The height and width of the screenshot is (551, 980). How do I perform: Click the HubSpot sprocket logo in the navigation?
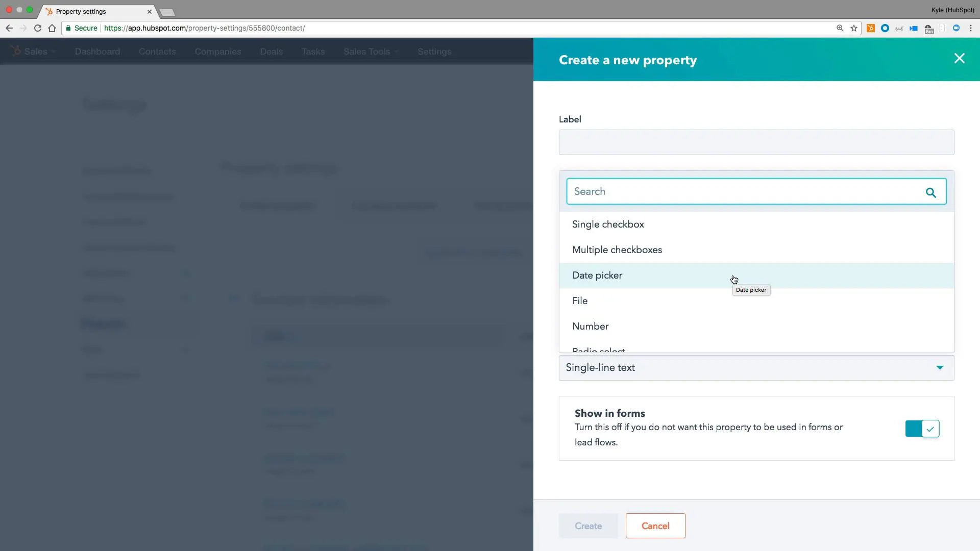coord(15,51)
